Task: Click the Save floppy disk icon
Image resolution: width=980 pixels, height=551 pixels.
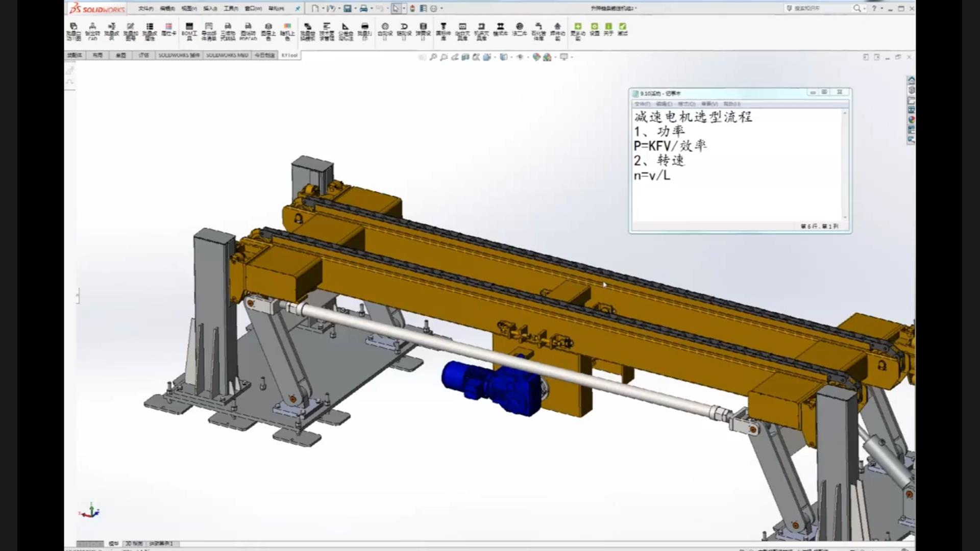Action: 348,9
